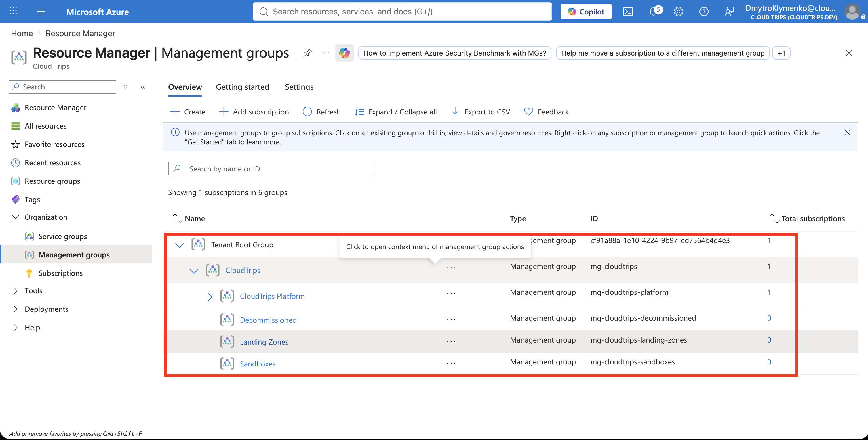
Task: Open the help question mark icon
Action: coord(704,12)
